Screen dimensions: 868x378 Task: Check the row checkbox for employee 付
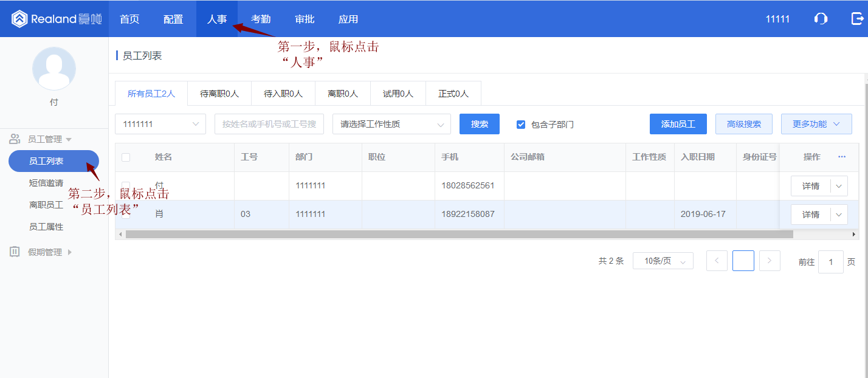[125, 185]
